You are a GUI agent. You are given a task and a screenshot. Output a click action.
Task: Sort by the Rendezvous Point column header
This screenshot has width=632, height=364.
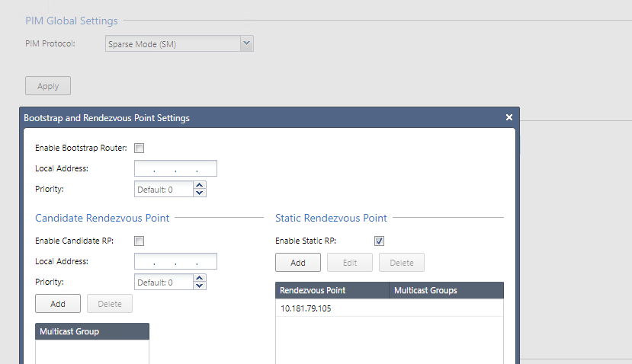[x=332, y=290]
